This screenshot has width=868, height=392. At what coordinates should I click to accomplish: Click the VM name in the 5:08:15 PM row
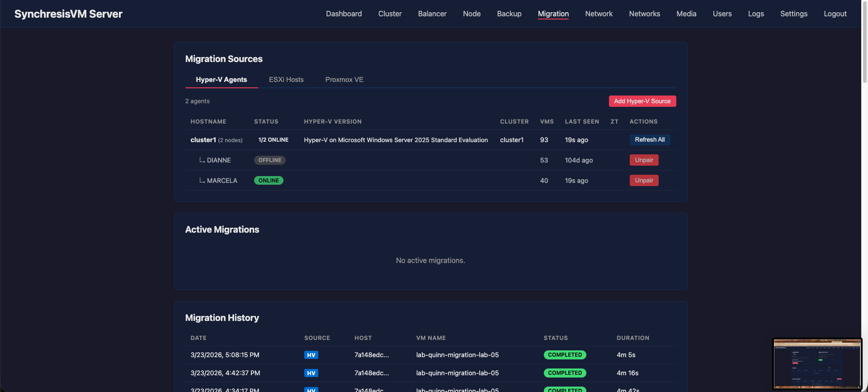point(458,355)
